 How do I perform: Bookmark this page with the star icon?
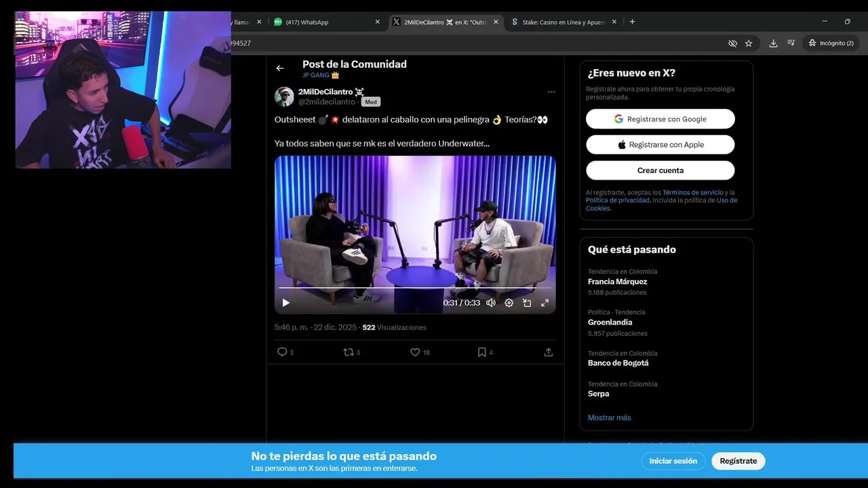[x=749, y=43]
